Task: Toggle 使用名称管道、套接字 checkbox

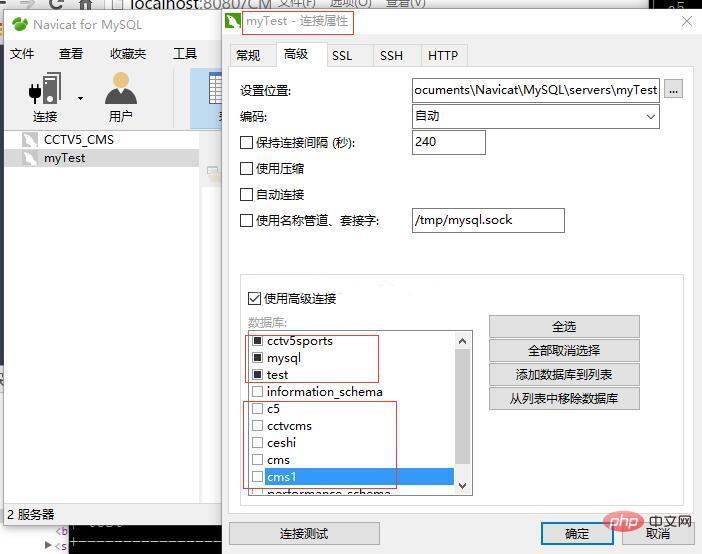Action: [x=246, y=220]
